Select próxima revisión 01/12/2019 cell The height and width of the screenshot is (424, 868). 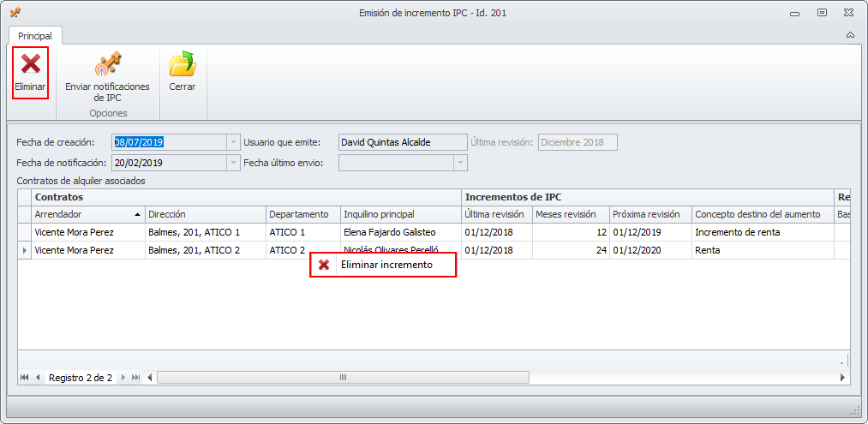(x=650, y=232)
